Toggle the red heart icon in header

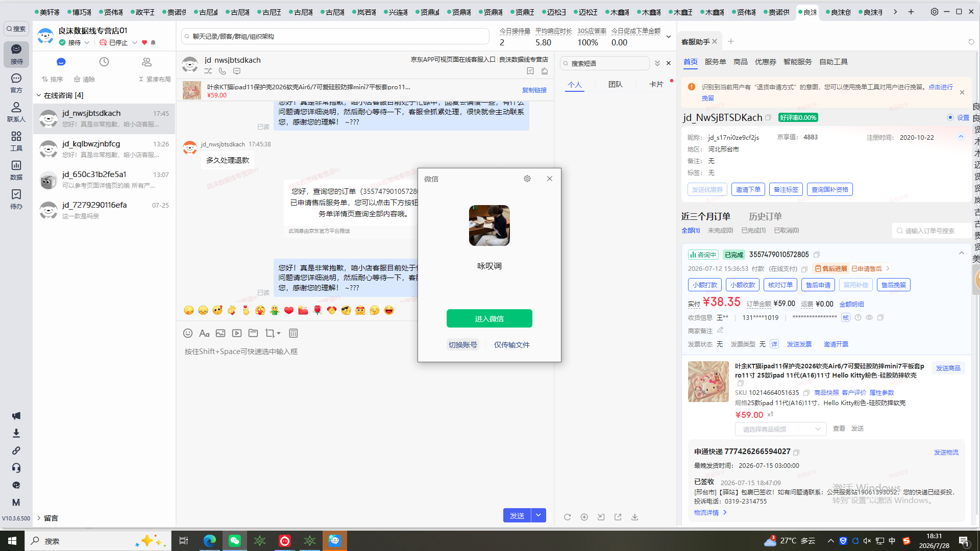click(144, 43)
